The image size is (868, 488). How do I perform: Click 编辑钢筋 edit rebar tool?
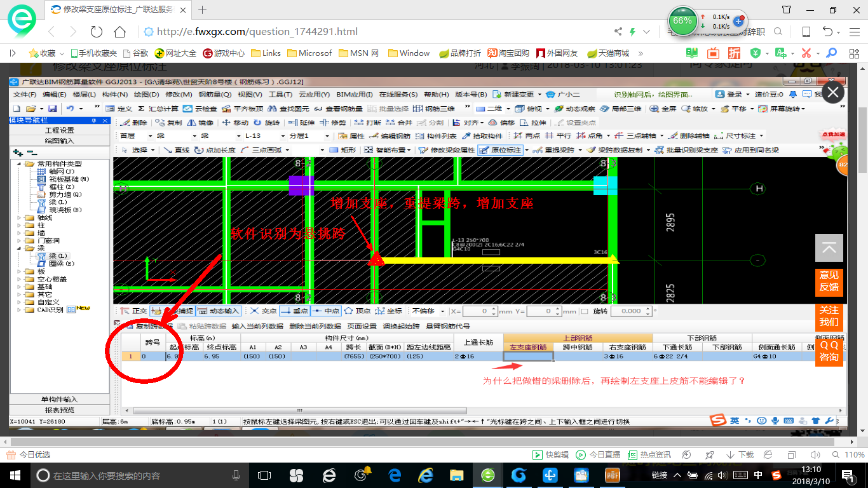coord(390,136)
